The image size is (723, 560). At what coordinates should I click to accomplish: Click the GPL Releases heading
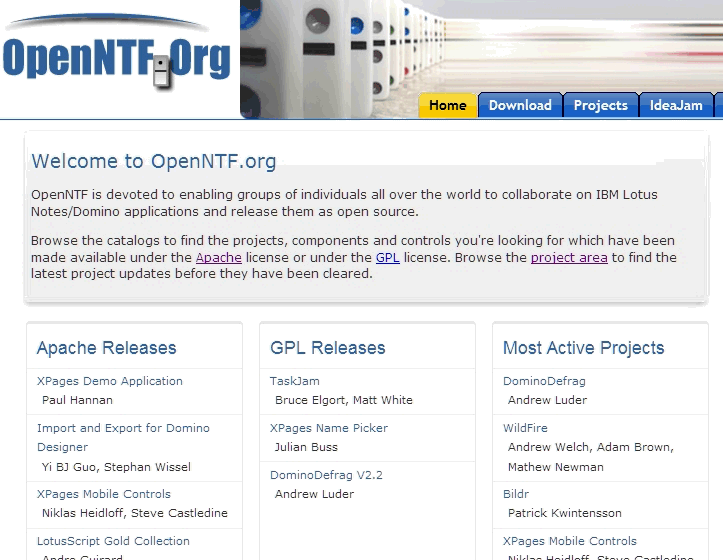click(327, 348)
